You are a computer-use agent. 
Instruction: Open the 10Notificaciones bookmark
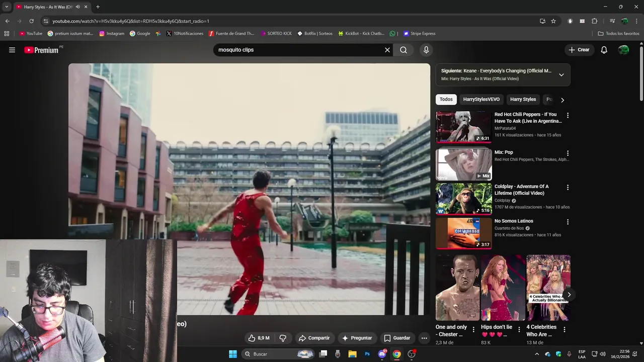click(185, 34)
